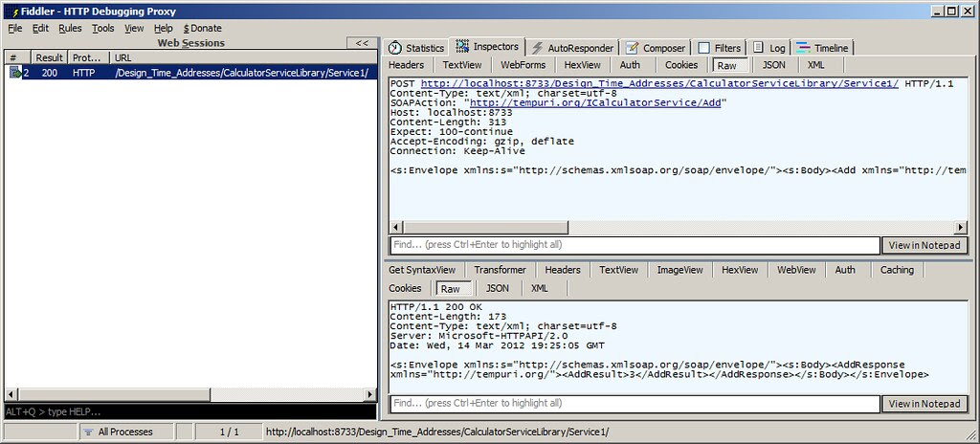
Task: Click the Timeline tab bars icon
Action: pos(803,48)
